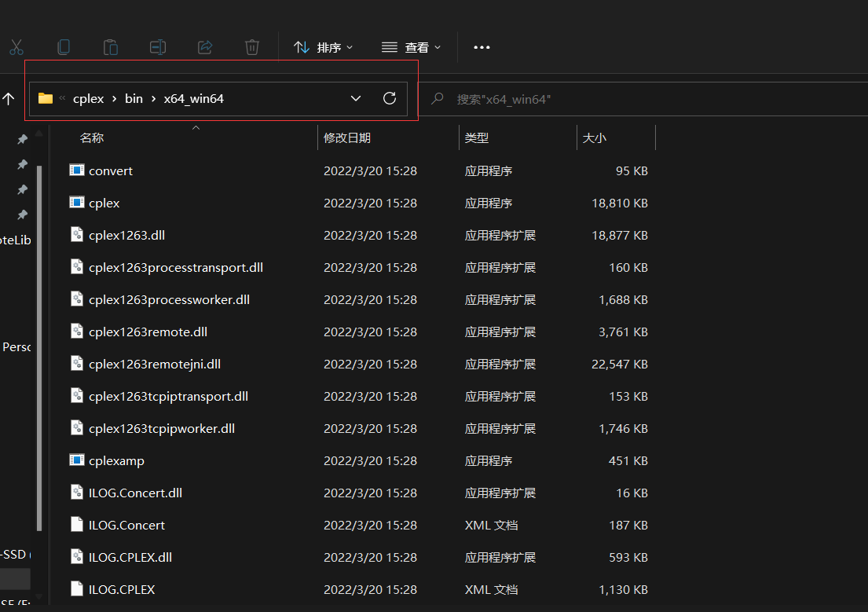Click the 593 KB size cell

point(628,557)
